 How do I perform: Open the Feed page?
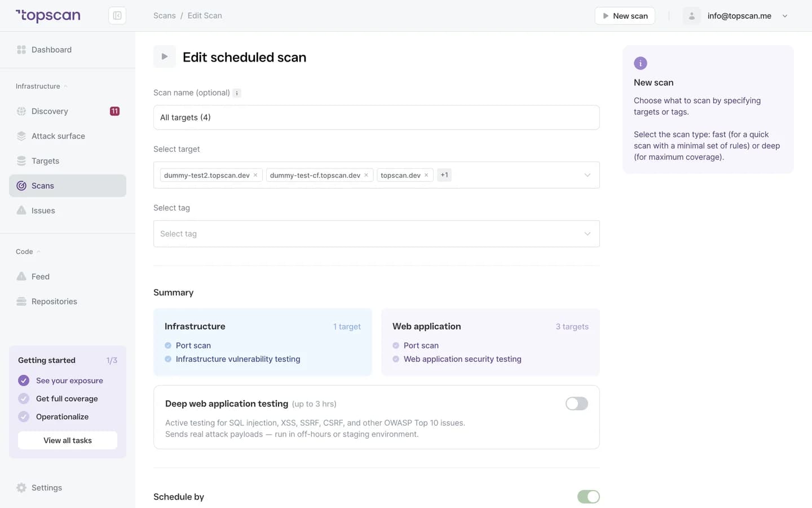click(x=68, y=277)
